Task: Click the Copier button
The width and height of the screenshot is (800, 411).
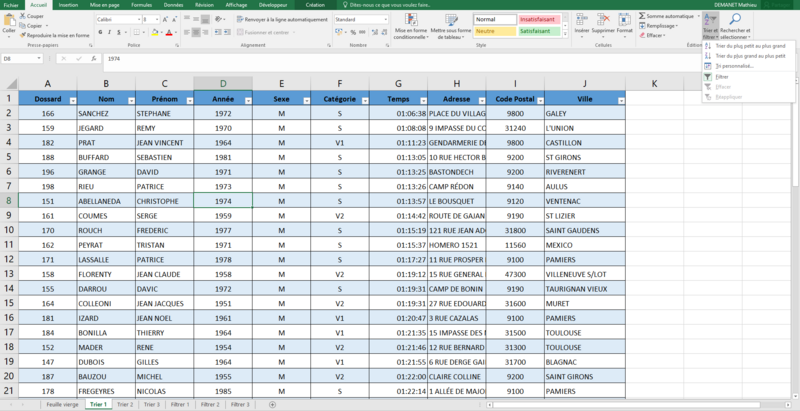Action: click(31, 25)
